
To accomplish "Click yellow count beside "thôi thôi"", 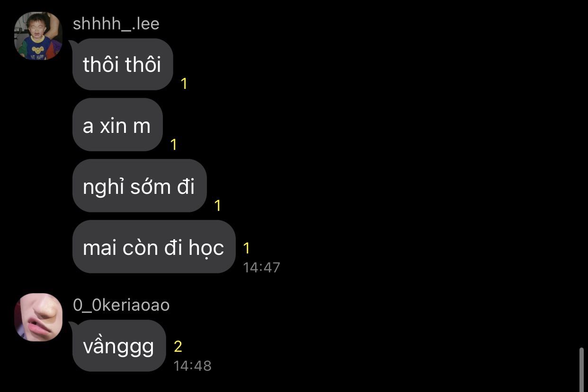I will 184,84.
